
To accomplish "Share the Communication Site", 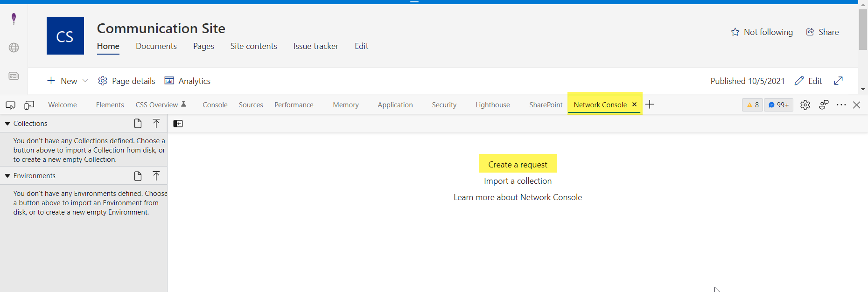I will pos(822,32).
